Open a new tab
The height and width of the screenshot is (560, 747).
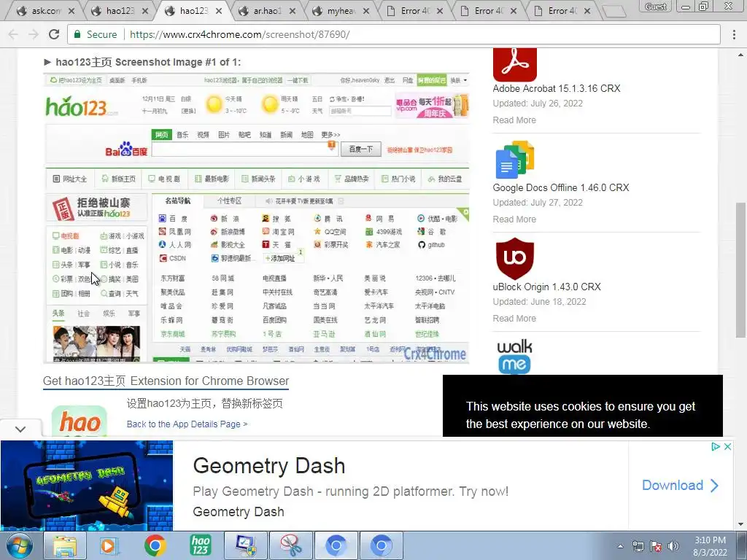tap(614, 11)
